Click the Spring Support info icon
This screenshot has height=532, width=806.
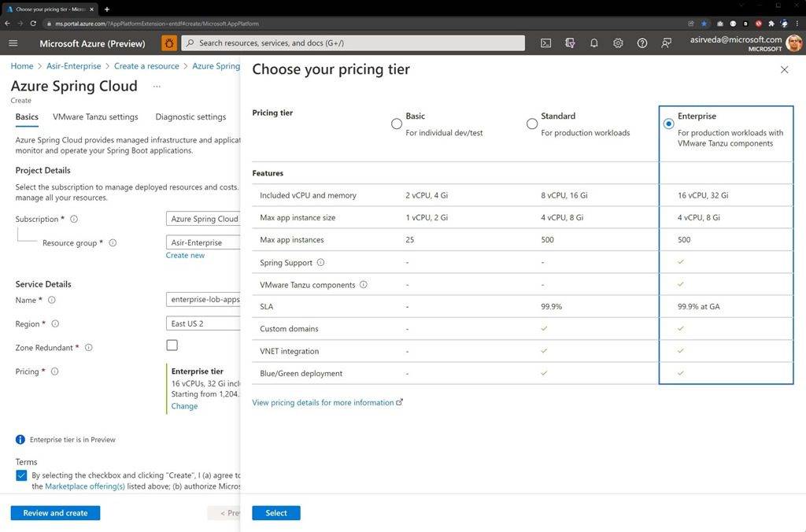321,262
